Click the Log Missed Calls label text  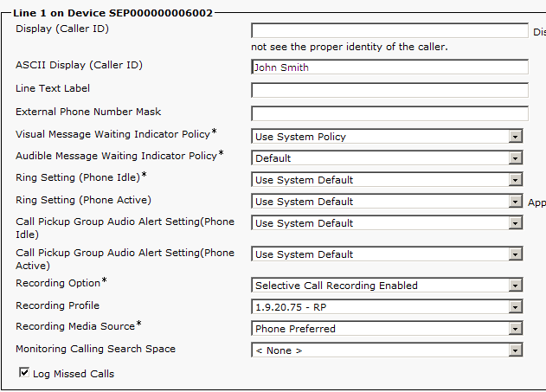[74, 374]
